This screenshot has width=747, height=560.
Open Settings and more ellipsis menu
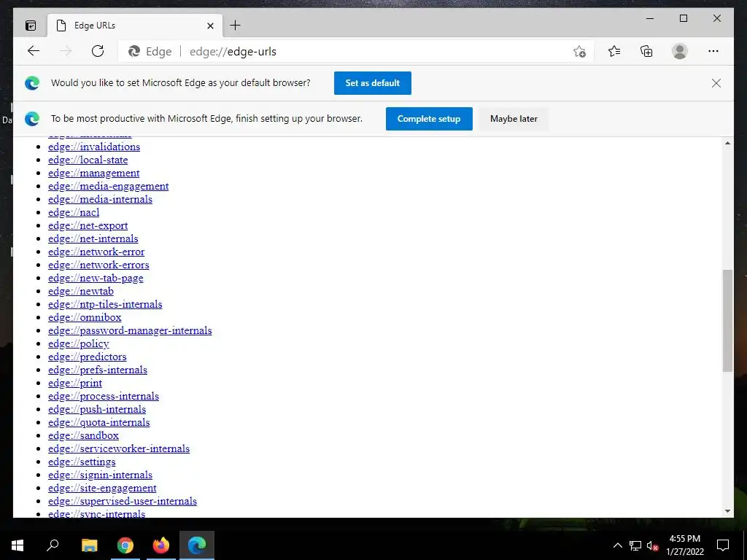[713, 51]
